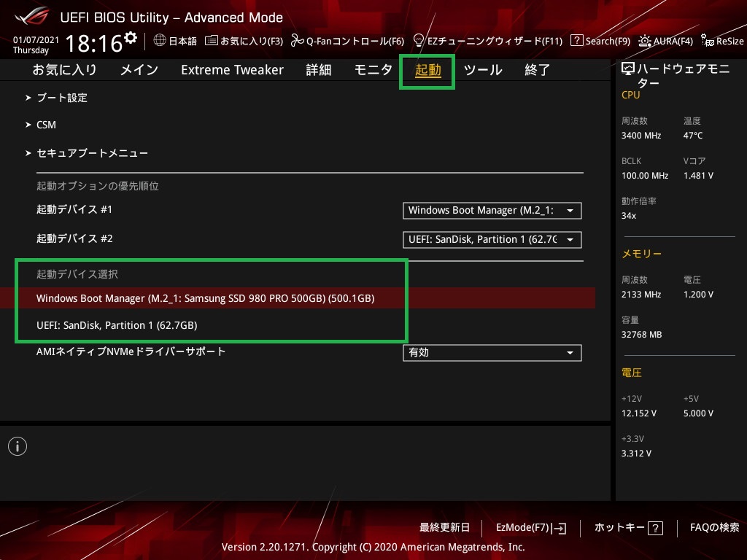
Task: Click hotkey question mark box icon
Action: 656,528
